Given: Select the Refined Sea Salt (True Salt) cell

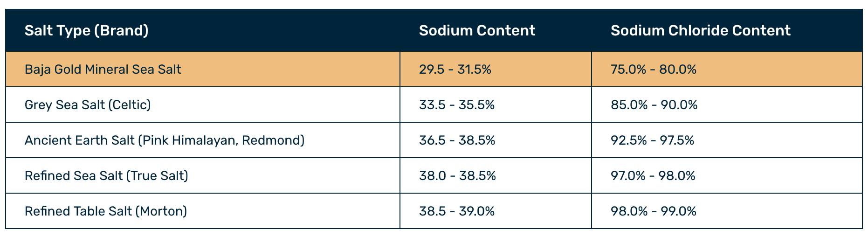Looking at the screenshot, I should pos(106,176).
